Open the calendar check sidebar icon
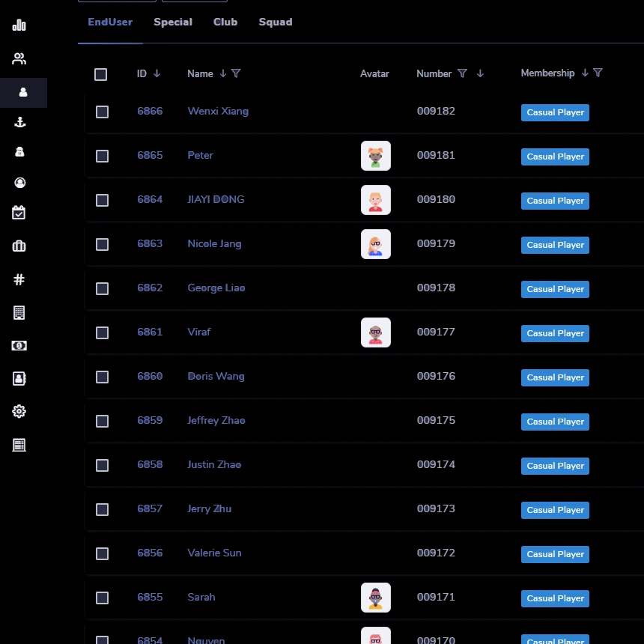Image resolution: width=644 pixels, height=644 pixels. [19, 213]
